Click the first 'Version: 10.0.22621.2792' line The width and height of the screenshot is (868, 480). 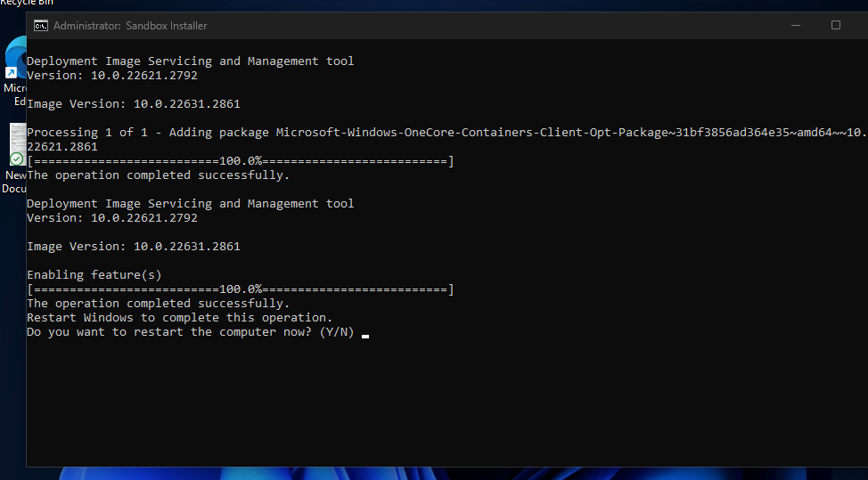point(112,76)
